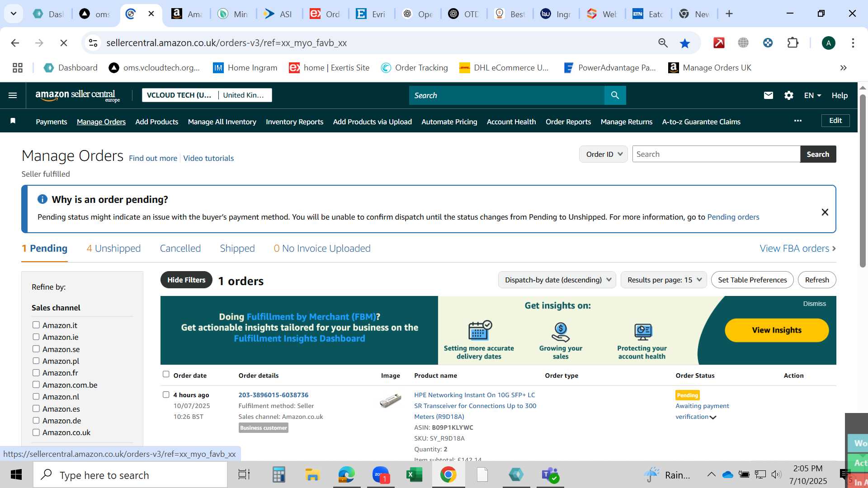Open Microsoft Teams from the taskbar
868x488 pixels.
pos(550,474)
